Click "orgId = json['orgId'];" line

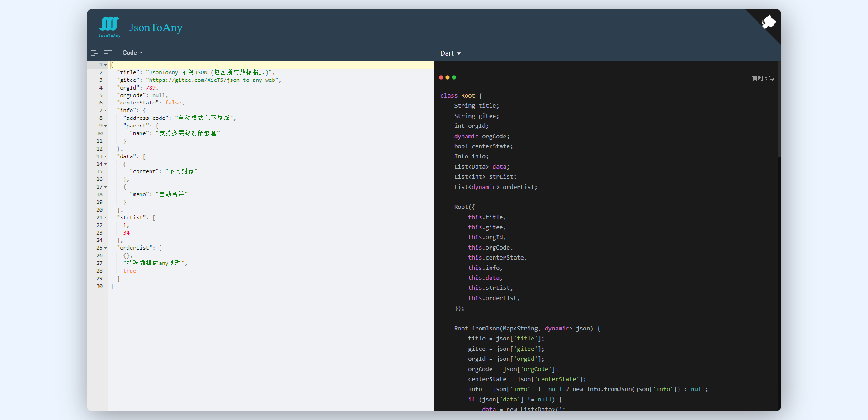[506, 359]
